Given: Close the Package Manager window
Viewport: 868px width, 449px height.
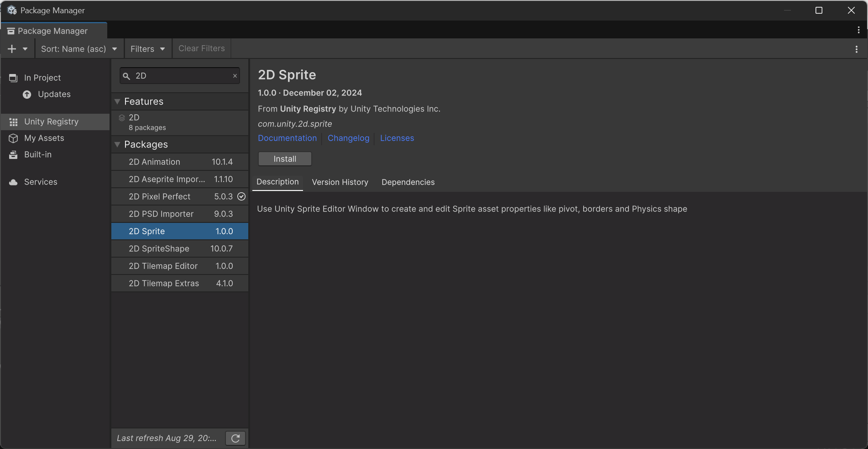Looking at the screenshot, I should click(x=851, y=11).
